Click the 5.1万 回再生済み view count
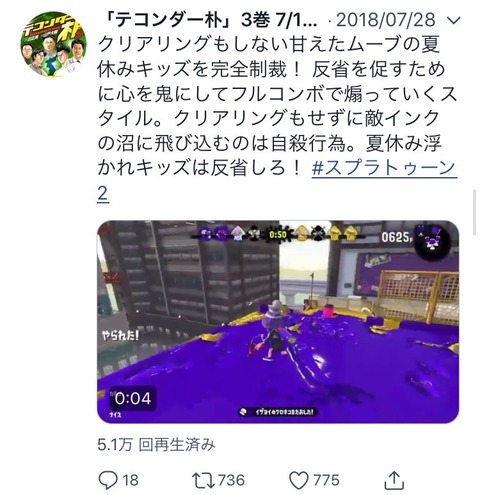The image size is (480, 495). [x=156, y=445]
